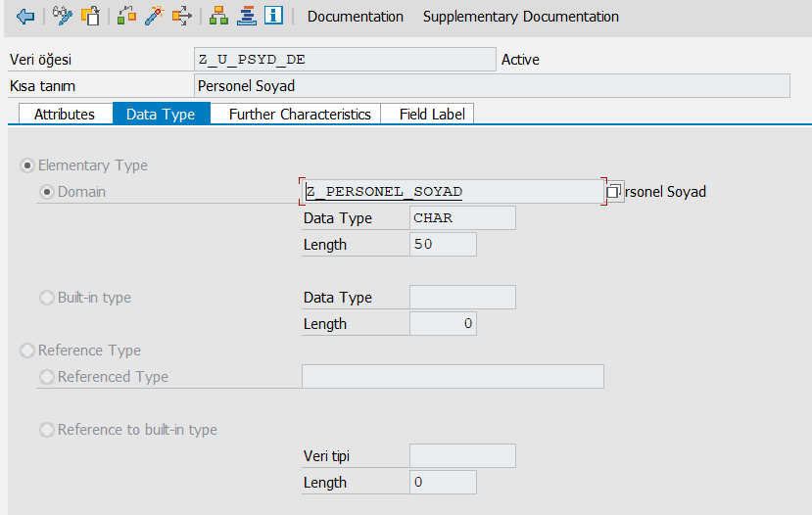Click the Z_PERSONEL_SOYAD domain input field
Screen dimensions: 812x515
tap(451, 192)
